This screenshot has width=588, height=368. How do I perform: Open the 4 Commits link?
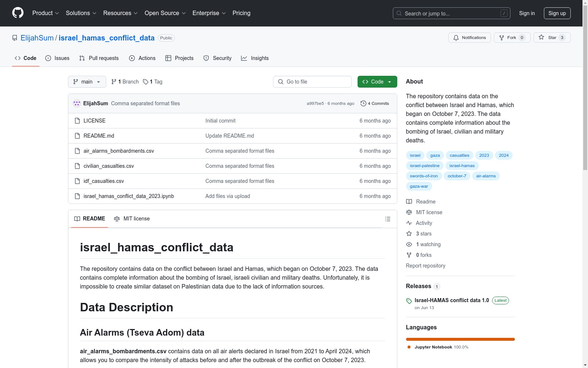coord(375,103)
